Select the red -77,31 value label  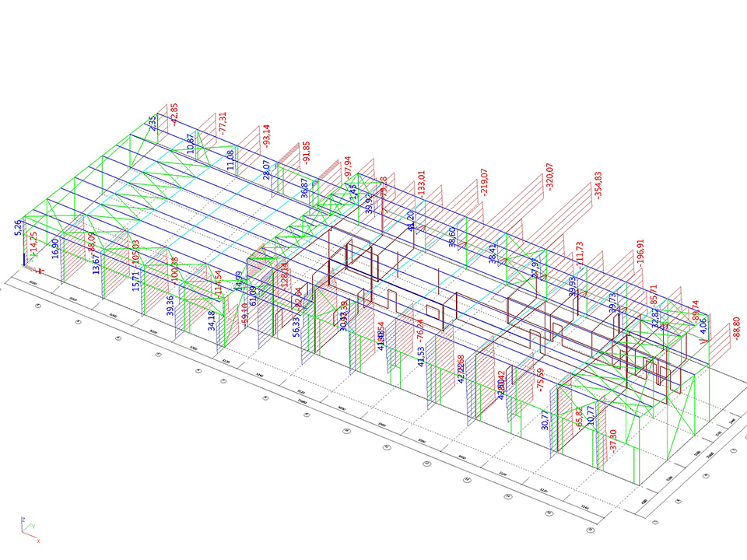pos(223,124)
